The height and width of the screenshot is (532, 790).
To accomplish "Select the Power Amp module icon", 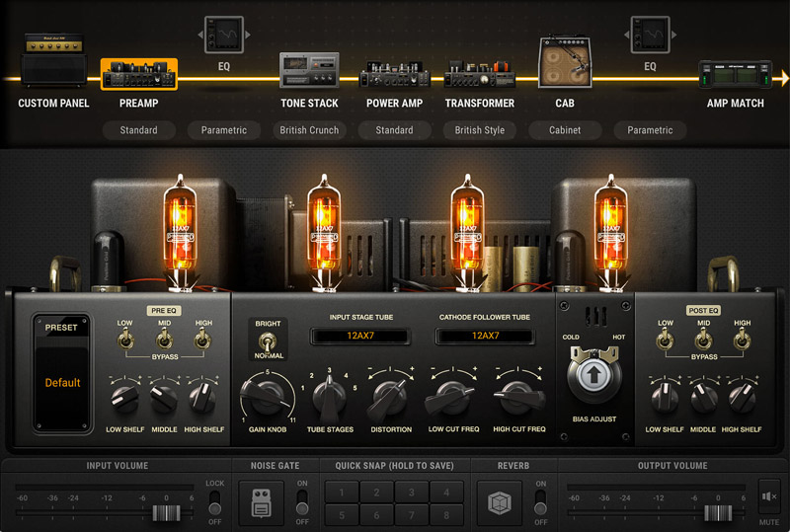I will [x=394, y=74].
